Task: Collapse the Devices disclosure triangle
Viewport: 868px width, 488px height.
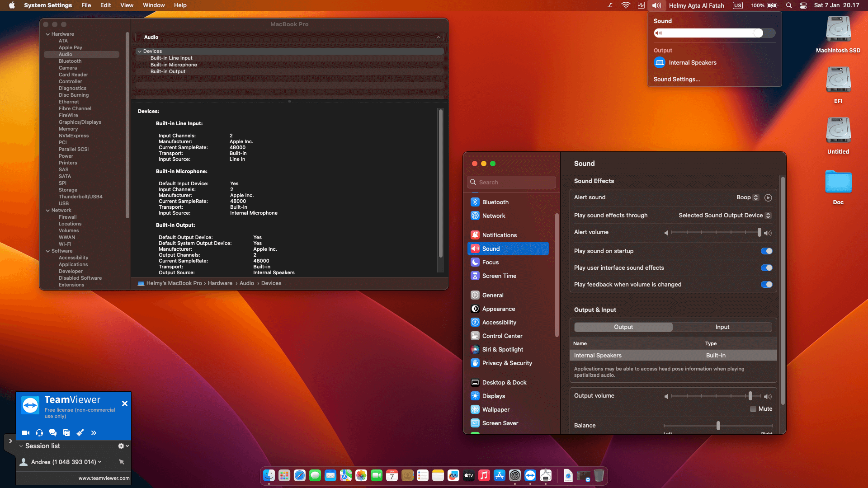Action: (x=139, y=51)
